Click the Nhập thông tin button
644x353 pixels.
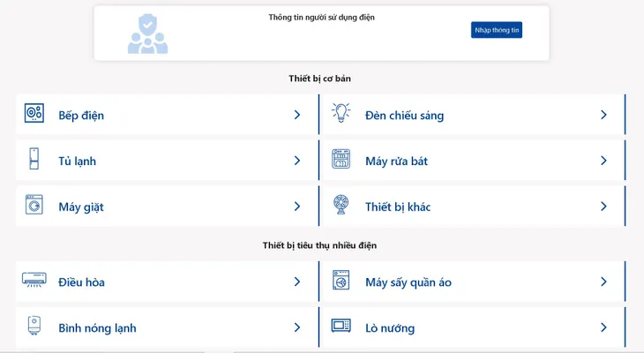497,30
